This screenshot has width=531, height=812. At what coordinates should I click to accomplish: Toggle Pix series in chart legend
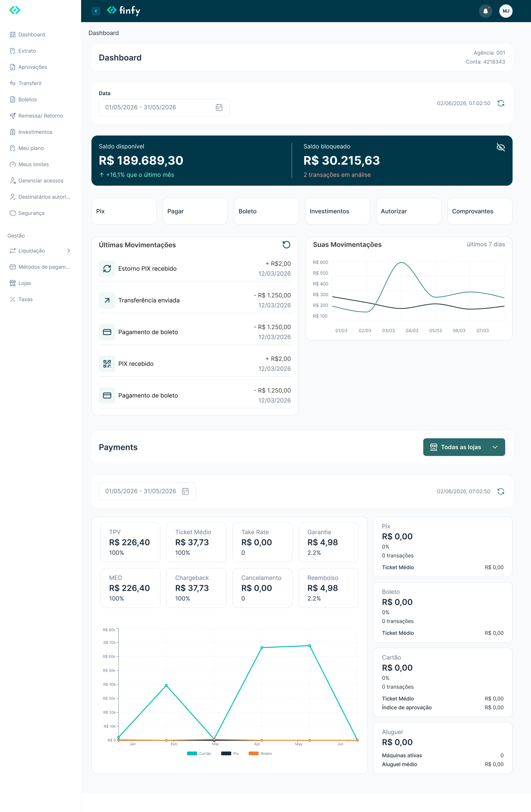coord(230,753)
